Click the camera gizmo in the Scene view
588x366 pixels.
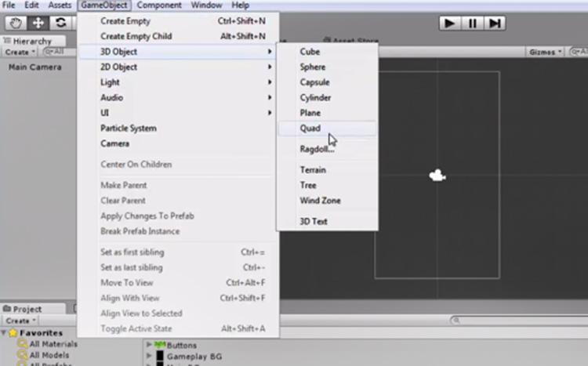pyautogui.click(x=438, y=176)
